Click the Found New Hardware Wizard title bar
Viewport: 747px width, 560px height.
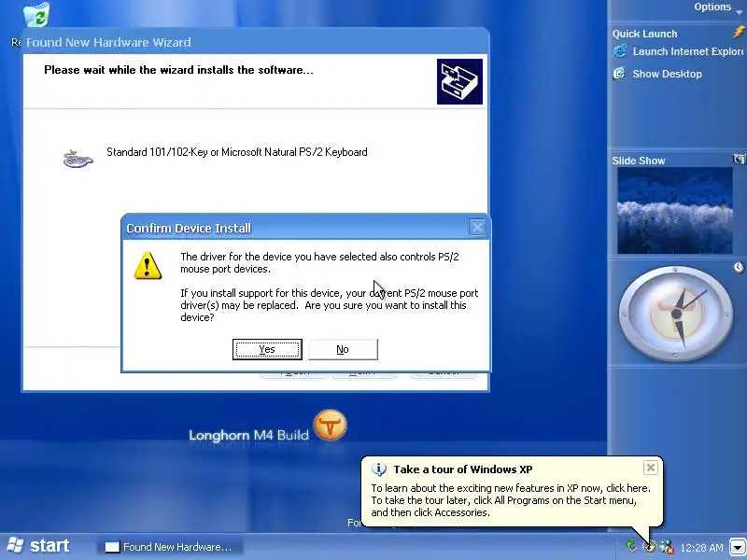tap(255, 42)
